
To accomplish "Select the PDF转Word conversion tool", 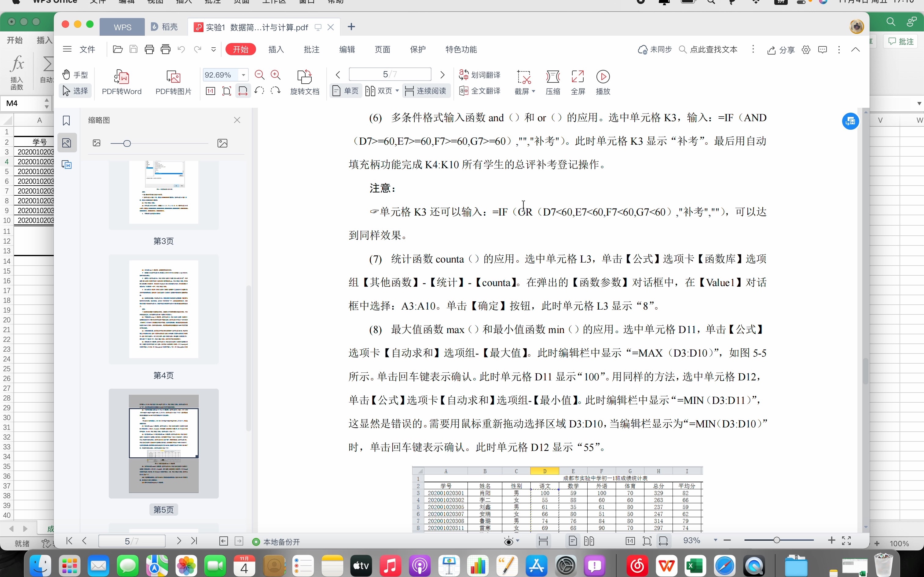I will pyautogui.click(x=121, y=82).
